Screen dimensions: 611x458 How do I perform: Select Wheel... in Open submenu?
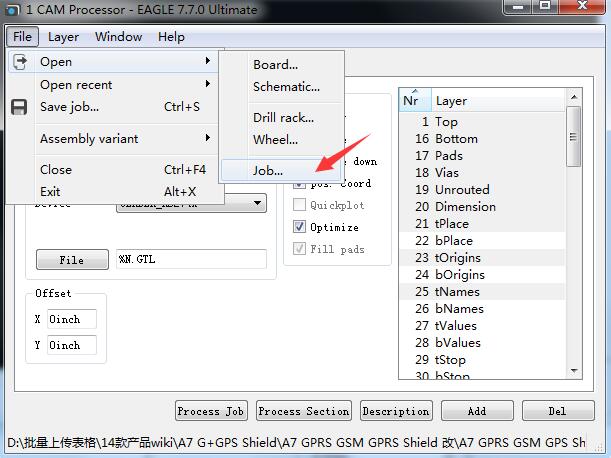click(282, 139)
